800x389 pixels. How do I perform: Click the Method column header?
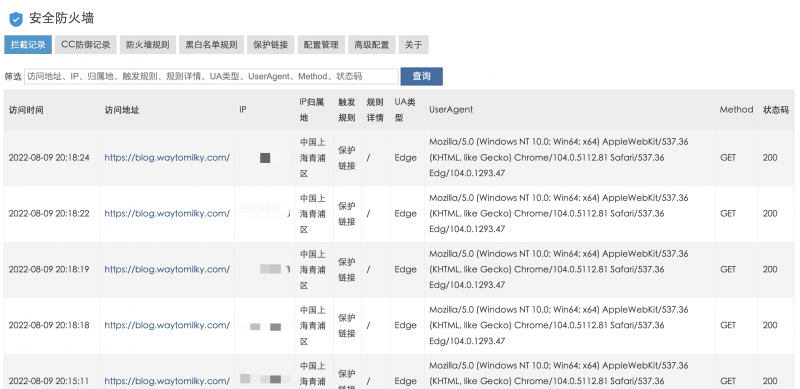(736, 110)
